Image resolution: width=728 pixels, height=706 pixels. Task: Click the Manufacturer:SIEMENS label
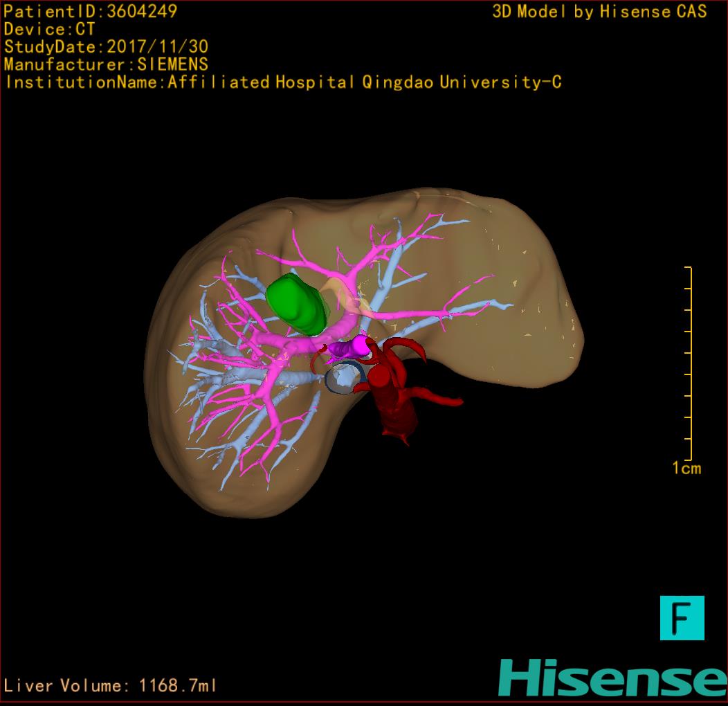[106, 64]
